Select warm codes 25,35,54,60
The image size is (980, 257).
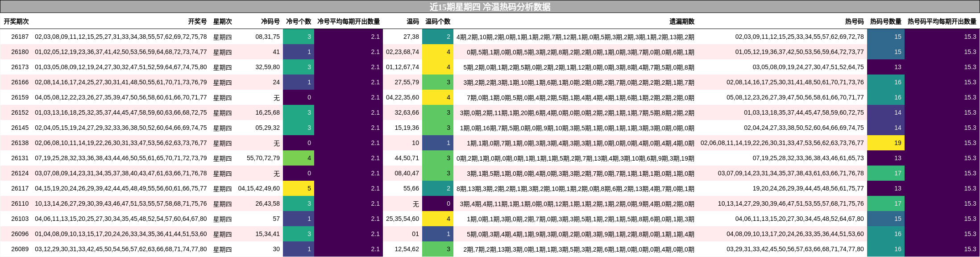(403, 219)
